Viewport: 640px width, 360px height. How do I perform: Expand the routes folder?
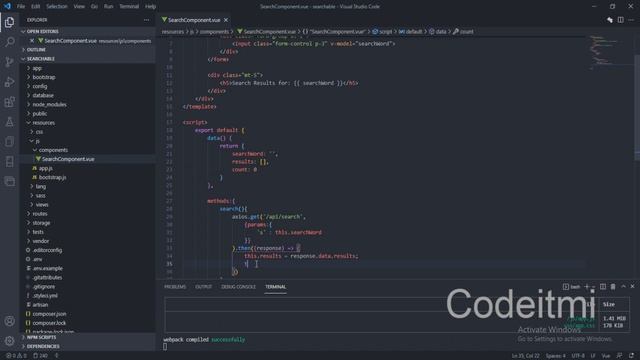click(x=39, y=213)
